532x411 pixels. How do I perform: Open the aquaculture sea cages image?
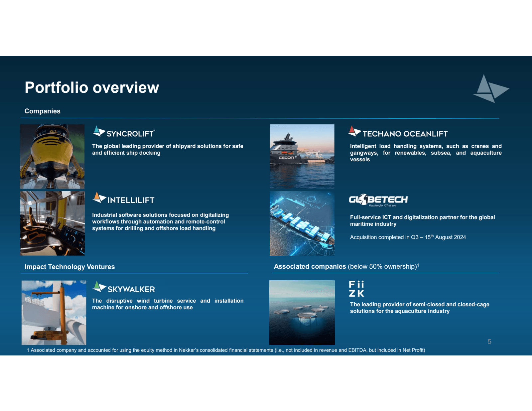[x=302, y=313]
